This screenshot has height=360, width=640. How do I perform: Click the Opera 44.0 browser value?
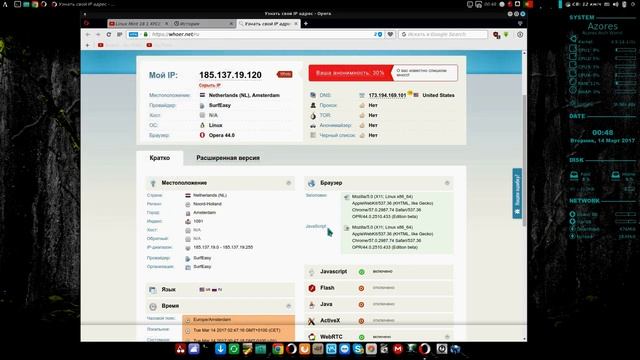222,135
